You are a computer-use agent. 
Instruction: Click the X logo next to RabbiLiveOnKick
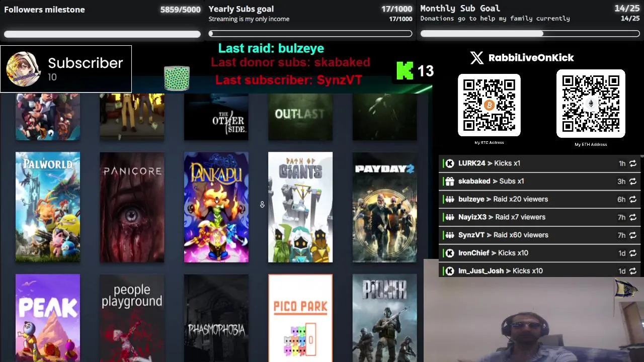pyautogui.click(x=476, y=58)
